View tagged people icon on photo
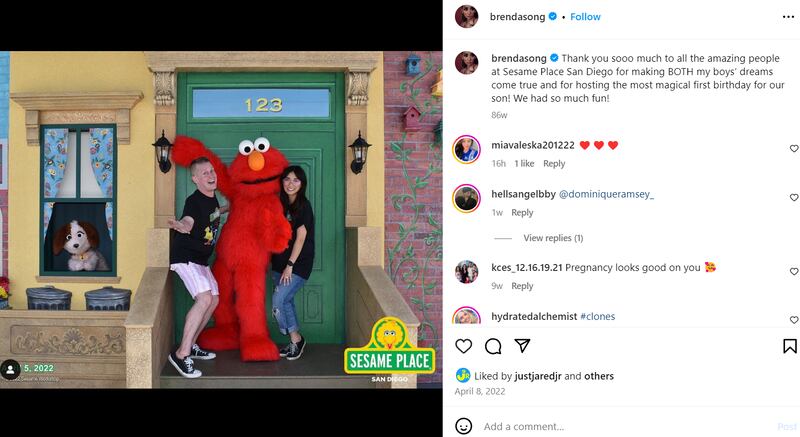 [10, 370]
